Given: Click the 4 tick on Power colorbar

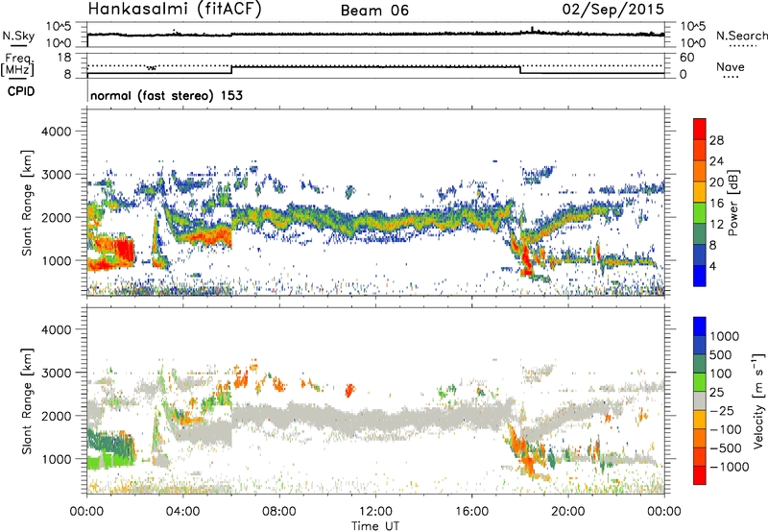Looking at the screenshot, I should [713, 267].
